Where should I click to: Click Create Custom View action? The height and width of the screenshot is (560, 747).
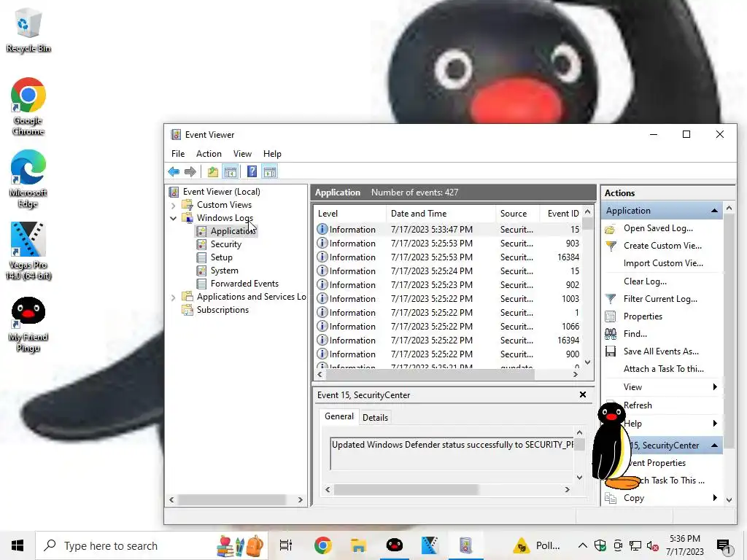tap(662, 246)
